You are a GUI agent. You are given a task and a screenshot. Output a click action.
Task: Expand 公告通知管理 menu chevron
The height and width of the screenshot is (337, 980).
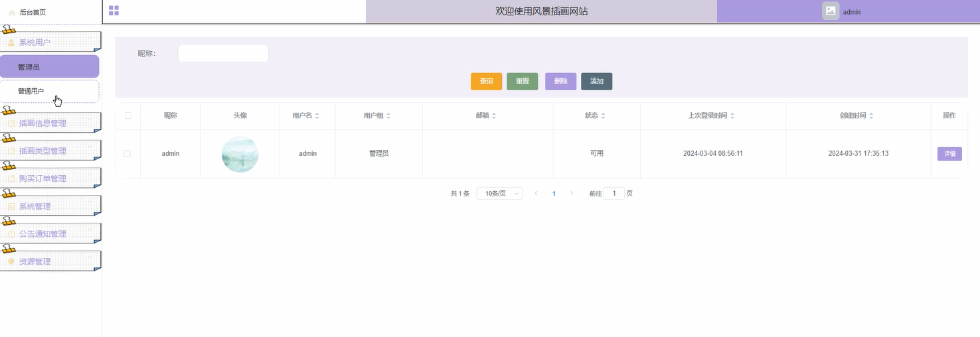click(x=90, y=231)
